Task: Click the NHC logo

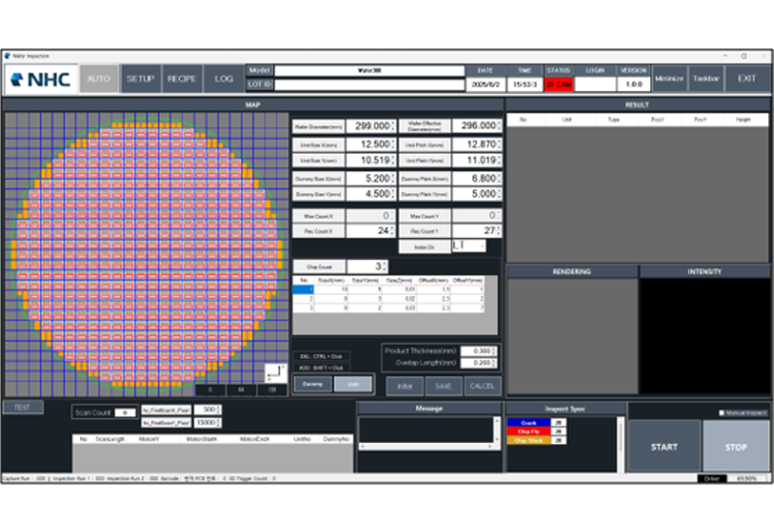Action: tap(41, 78)
